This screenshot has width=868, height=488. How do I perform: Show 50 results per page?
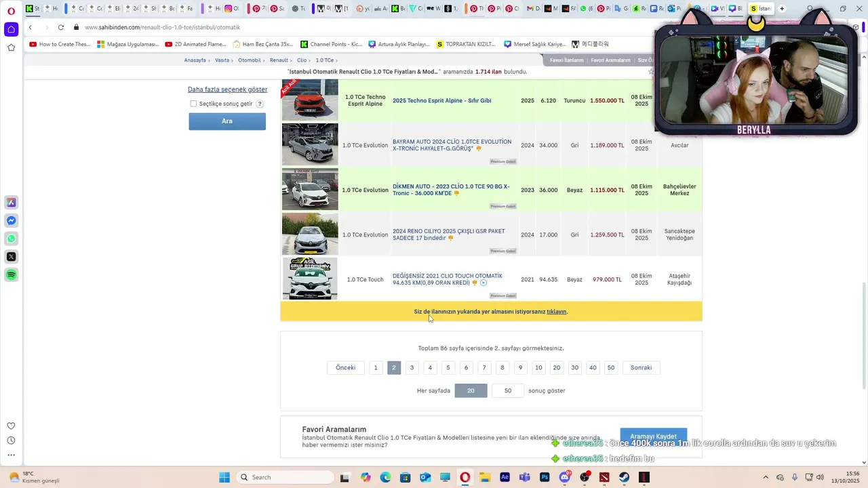click(x=508, y=390)
